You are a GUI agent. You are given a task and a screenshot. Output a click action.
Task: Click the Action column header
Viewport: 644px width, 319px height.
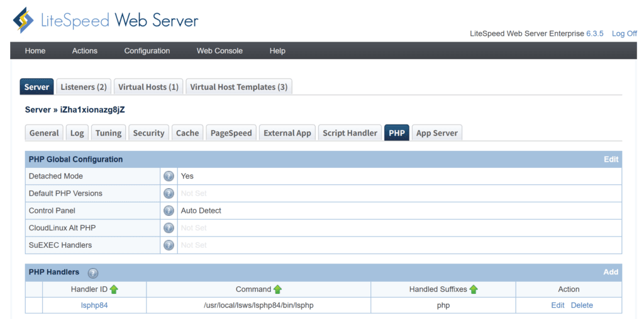coord(569,289)
